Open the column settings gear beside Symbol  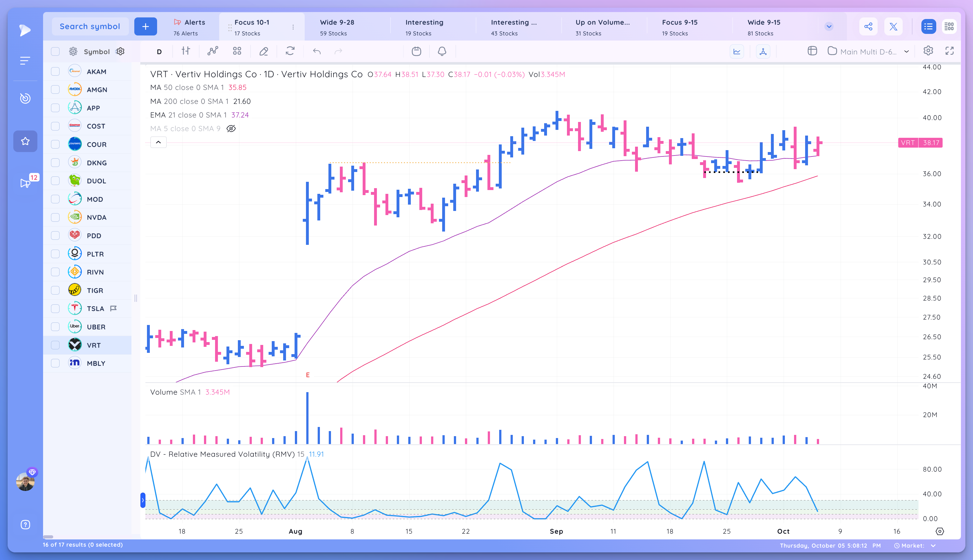(x=120, y=52)
